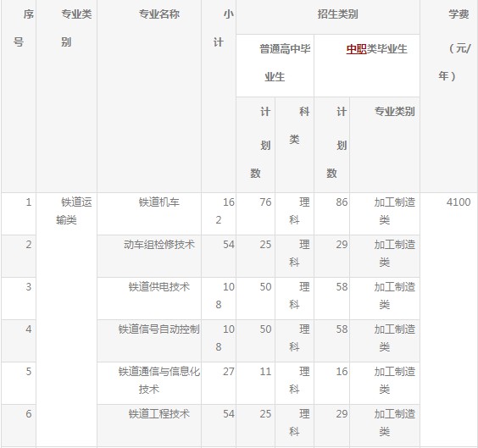
Task: Click the 招生类别 column header
Action: point(328,17)
